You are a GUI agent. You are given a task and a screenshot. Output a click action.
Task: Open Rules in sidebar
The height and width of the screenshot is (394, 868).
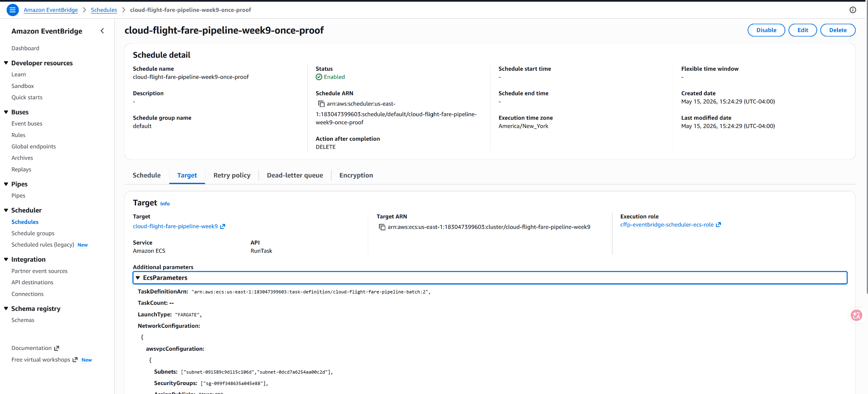point(19,135)
